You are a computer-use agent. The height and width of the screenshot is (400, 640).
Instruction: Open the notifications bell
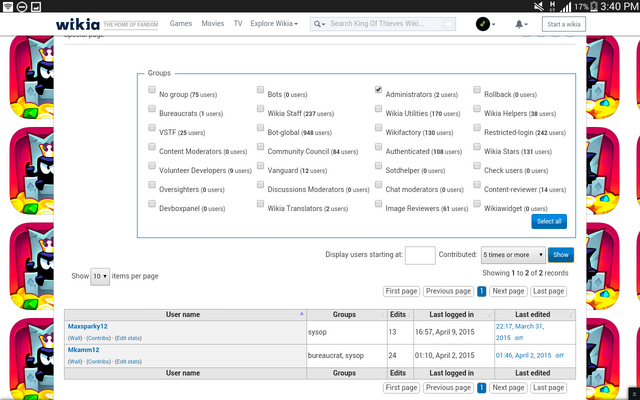point(521,24)
